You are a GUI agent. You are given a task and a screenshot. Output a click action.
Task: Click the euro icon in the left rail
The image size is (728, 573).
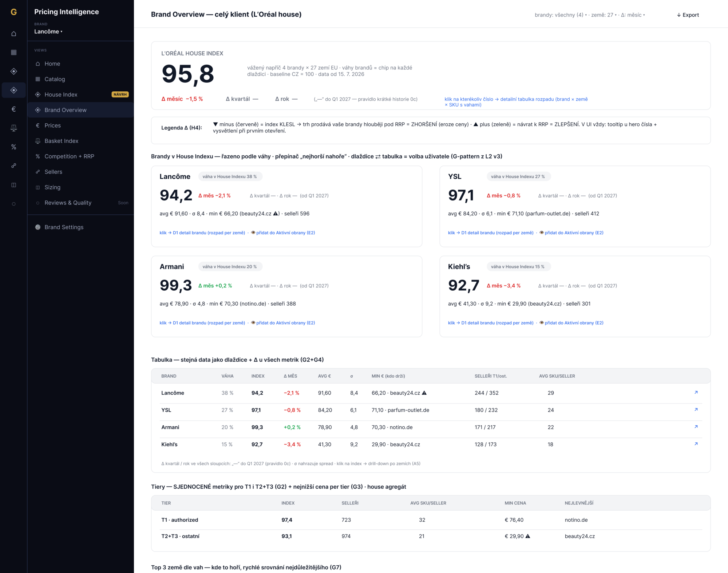[14, 109]
